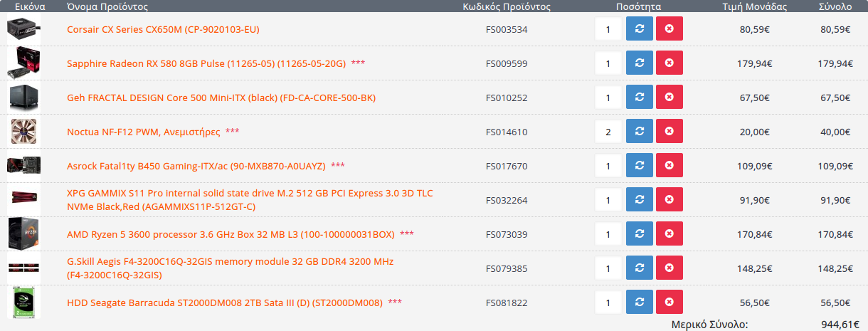This screenshot has width=868, height=331.
Task: Select product code FS081822
Action: pos(507,303)
